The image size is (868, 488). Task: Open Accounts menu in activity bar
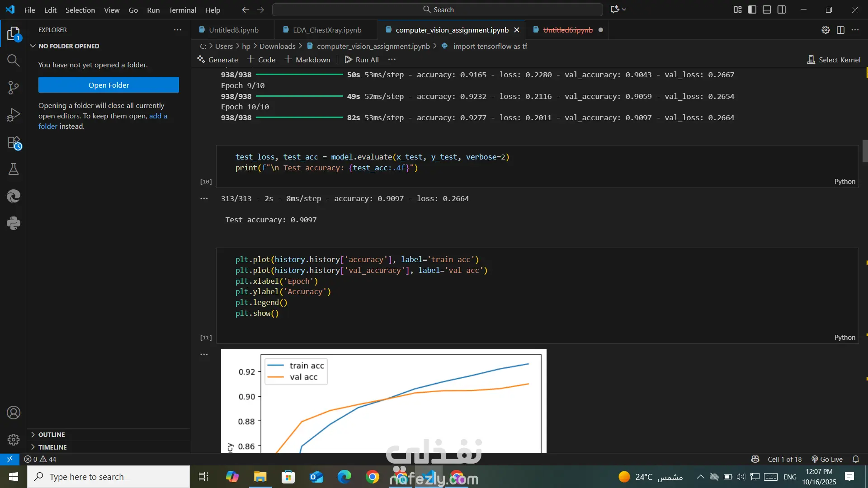point(13,413)
